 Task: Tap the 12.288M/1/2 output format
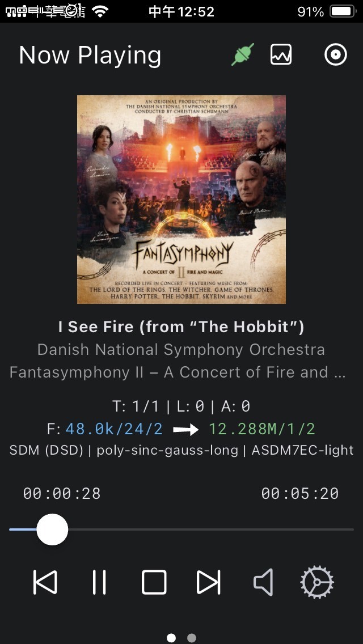pos(262,429)
